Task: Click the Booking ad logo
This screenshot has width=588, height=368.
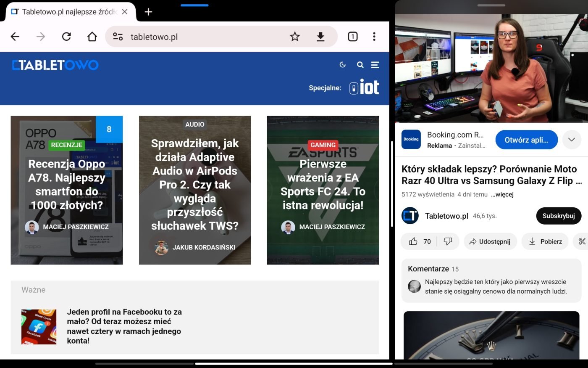Action: coord(411,140)
